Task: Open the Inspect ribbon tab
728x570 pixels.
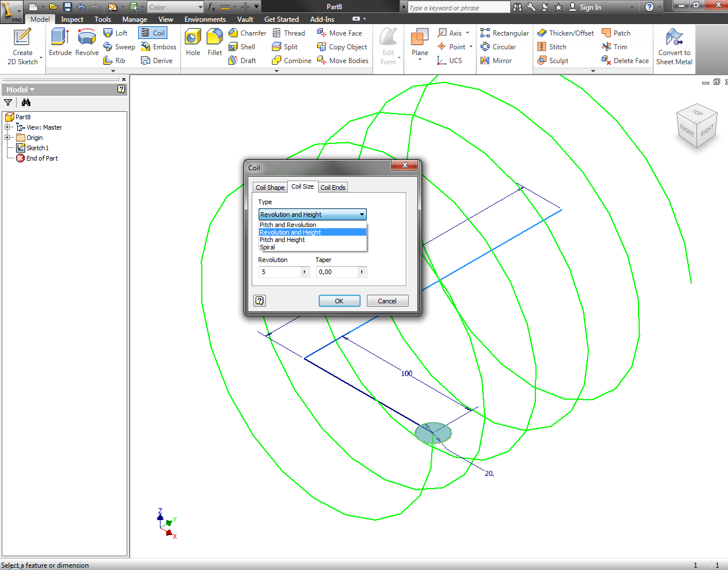Action: coord(72,19)
